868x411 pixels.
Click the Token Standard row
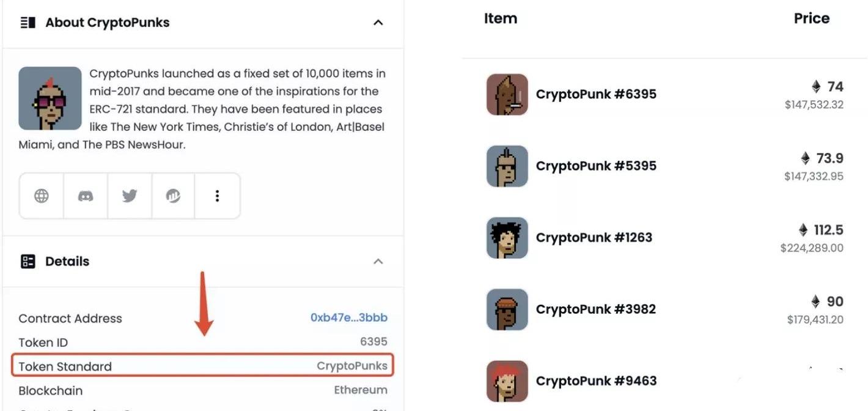202,366
